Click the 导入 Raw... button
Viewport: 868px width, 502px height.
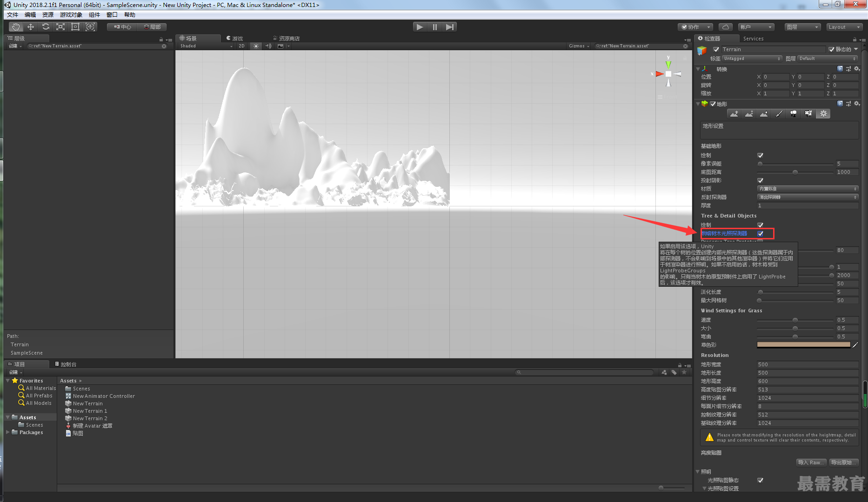(x=811, y=462)
